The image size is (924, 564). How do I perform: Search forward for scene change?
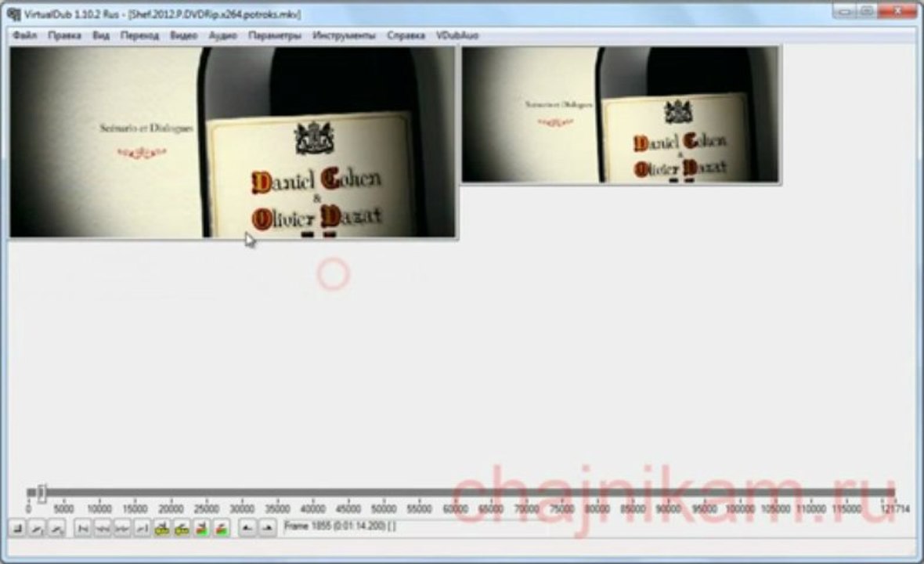222,529
